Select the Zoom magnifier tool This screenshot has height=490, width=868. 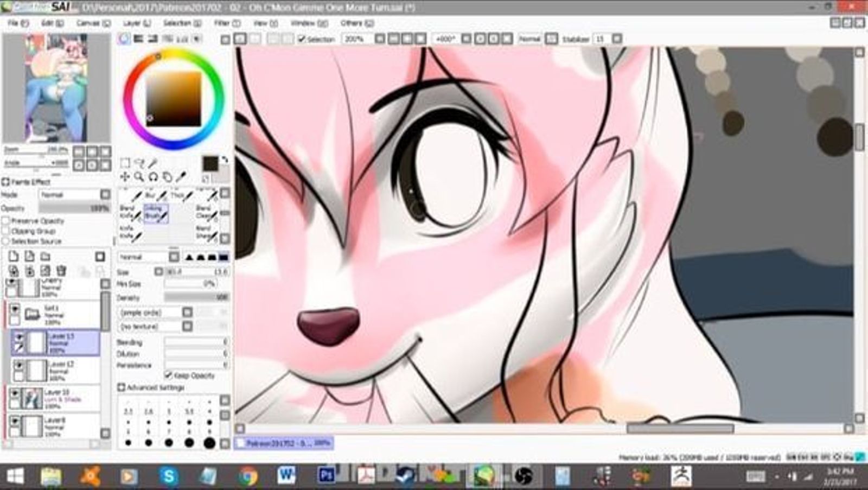coord(139,177)
